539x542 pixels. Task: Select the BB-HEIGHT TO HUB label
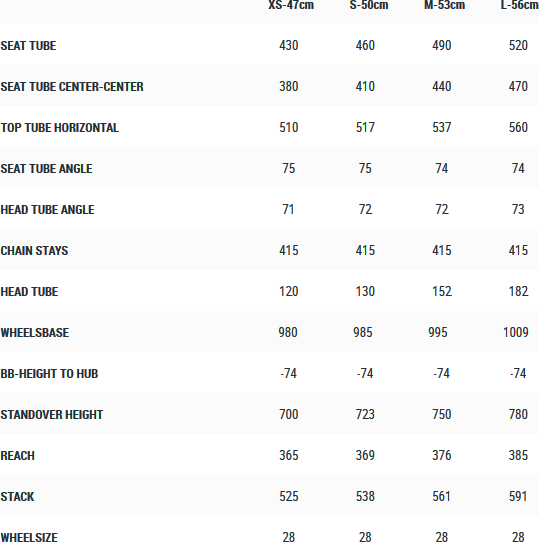click(x=49, y=374)
